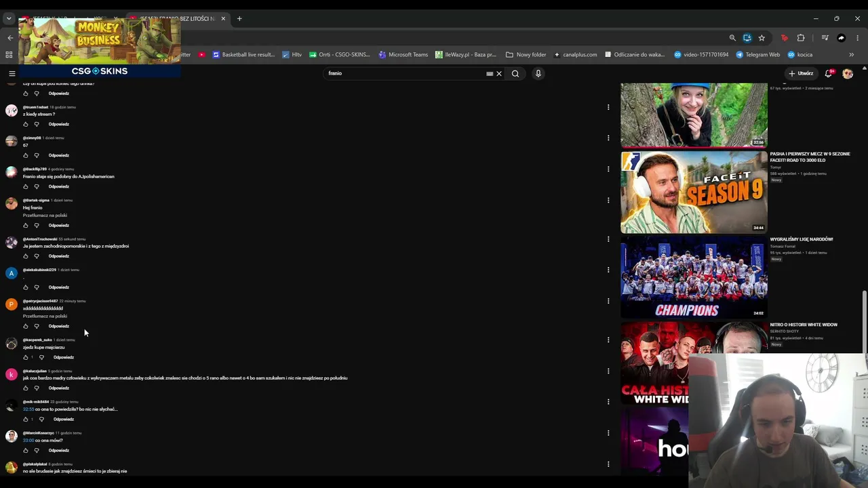Reply to @kacperek_suko comment via Odpowiedz

tap(64, 357)
